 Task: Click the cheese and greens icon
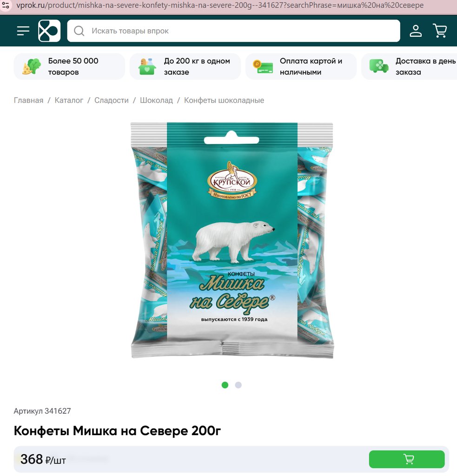coord(31,66)
